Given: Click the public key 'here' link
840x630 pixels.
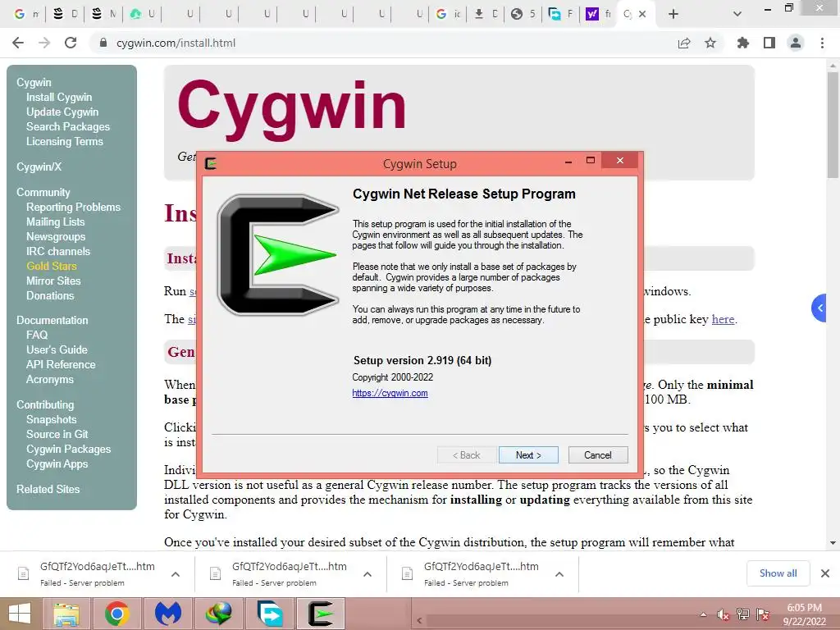Looking at the screenshot, I should (723, 319).
